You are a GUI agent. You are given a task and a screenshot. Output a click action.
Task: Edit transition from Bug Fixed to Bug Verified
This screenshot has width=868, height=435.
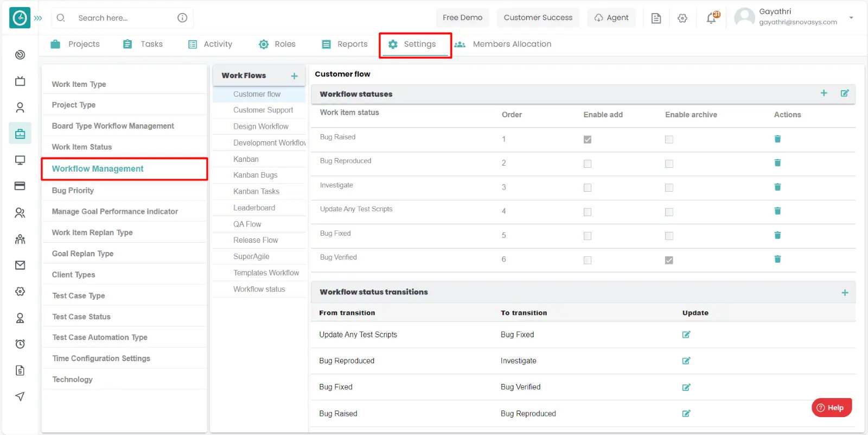[686, 387]
